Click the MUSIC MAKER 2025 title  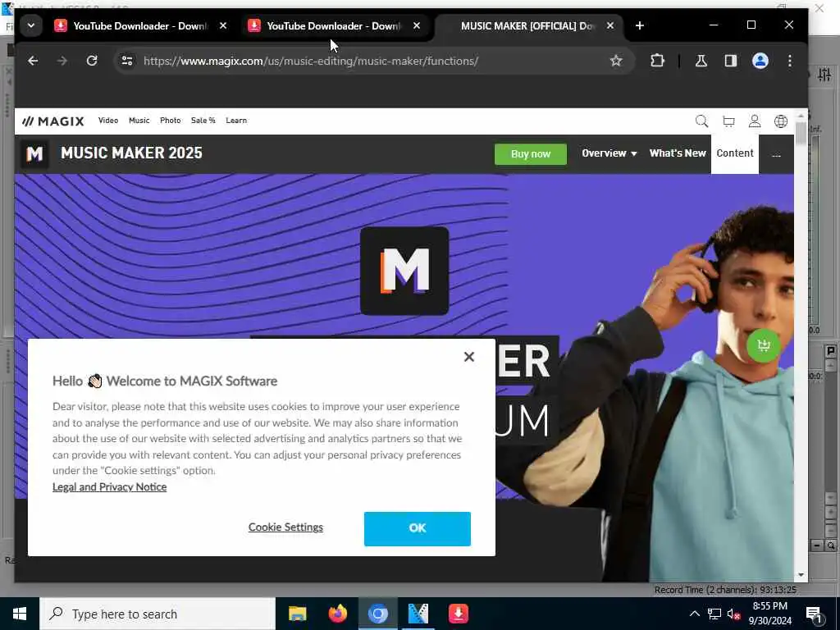click(132, 153)
